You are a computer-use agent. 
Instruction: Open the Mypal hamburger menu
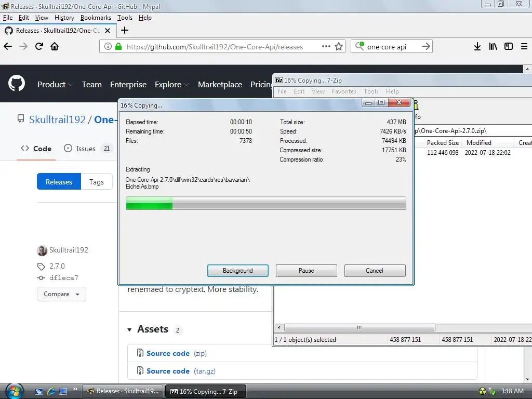click(524, 46)
